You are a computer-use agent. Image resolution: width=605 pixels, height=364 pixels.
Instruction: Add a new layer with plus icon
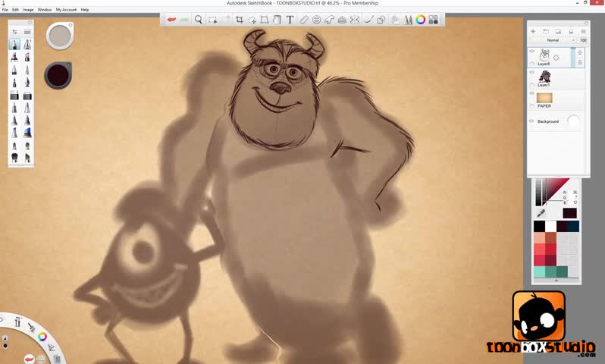click(533, 31)
